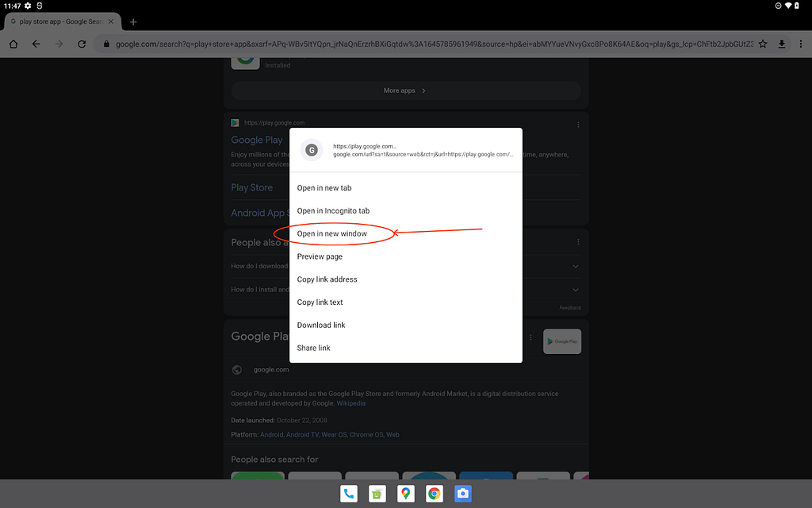Open the Android App sitelink

coord(260,213)
